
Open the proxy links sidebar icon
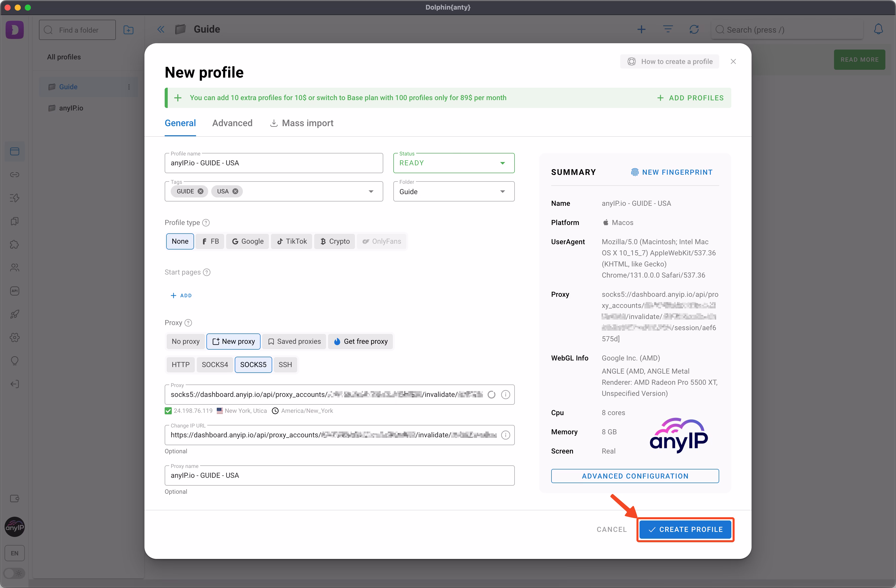tap(14, 175)
